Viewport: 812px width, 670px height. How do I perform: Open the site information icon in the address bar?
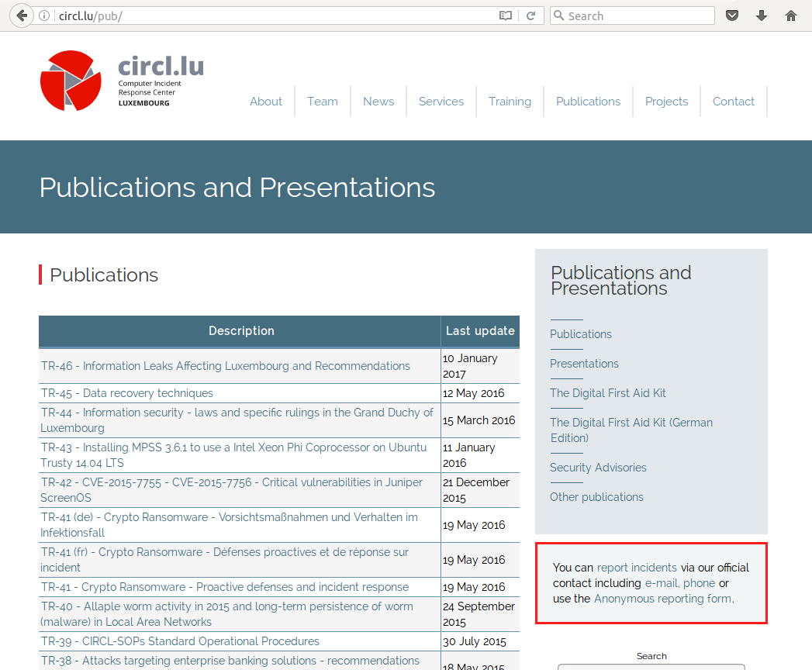pos(45,16)
